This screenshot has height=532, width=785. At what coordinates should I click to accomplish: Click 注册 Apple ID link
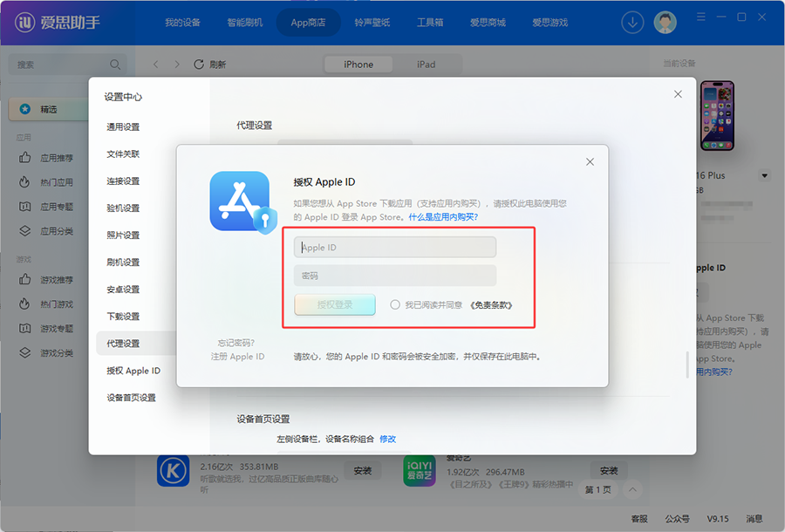[237, 357]
